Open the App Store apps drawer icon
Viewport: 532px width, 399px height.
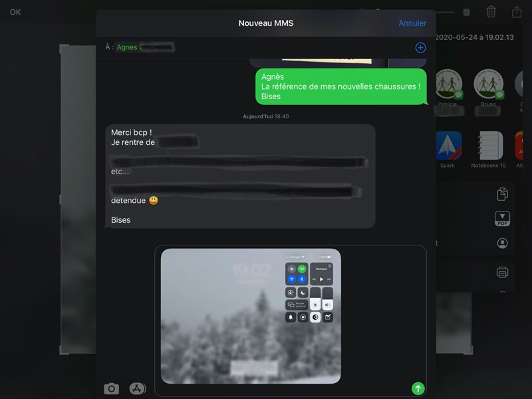click(137, 389)
